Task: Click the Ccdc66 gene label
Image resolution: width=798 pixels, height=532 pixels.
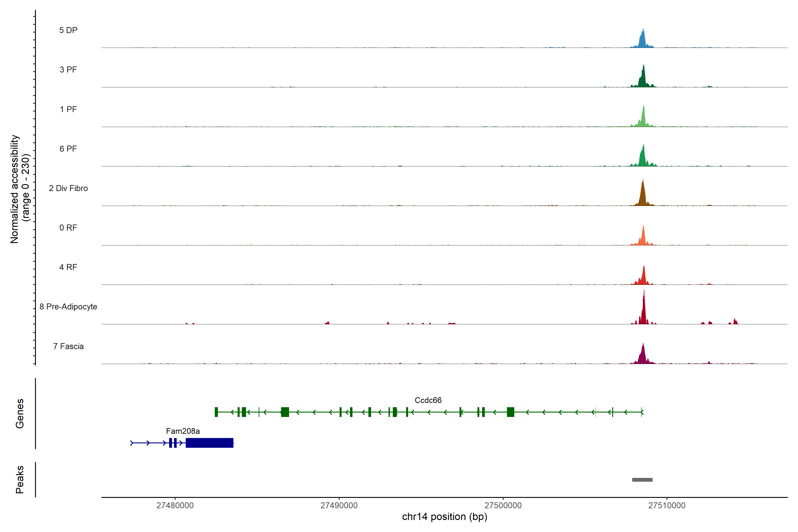Action: click(428, 400)
